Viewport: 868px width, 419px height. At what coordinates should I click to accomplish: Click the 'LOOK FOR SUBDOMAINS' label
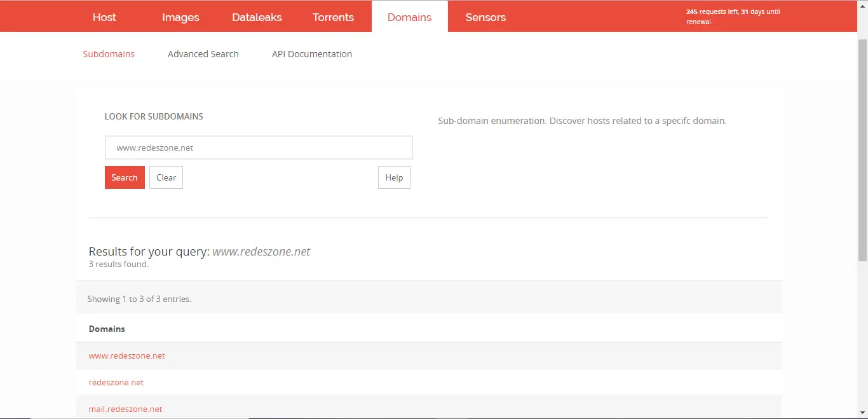pyautogui.click(x=154, y=116)
